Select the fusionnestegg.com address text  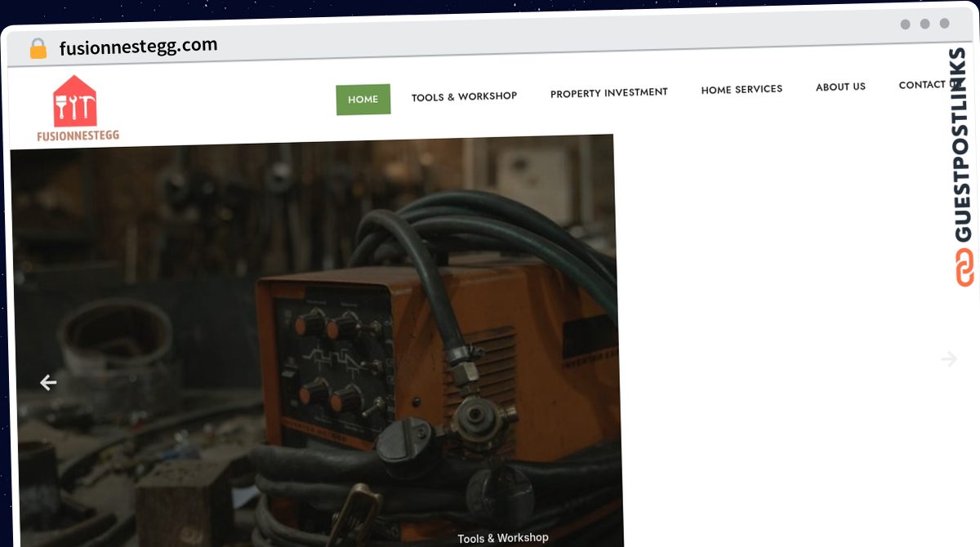click(139, 47)
